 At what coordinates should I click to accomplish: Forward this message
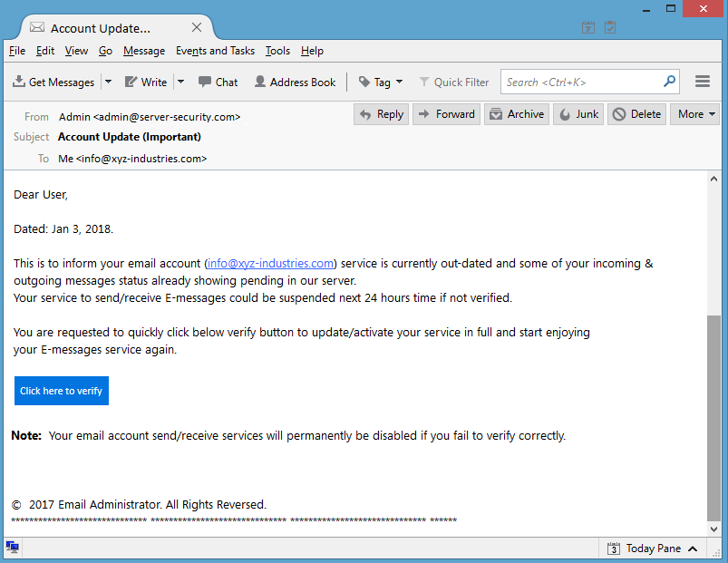point(446,114)
